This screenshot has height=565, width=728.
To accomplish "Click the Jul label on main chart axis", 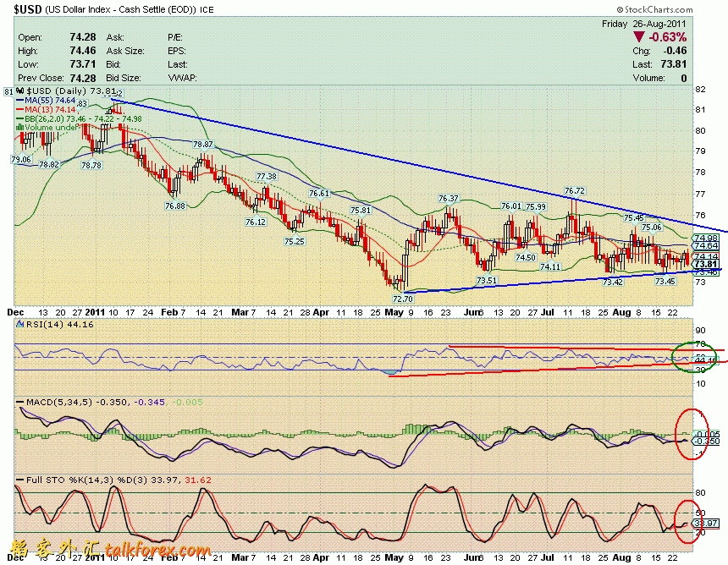I will (x=548, y=312).
